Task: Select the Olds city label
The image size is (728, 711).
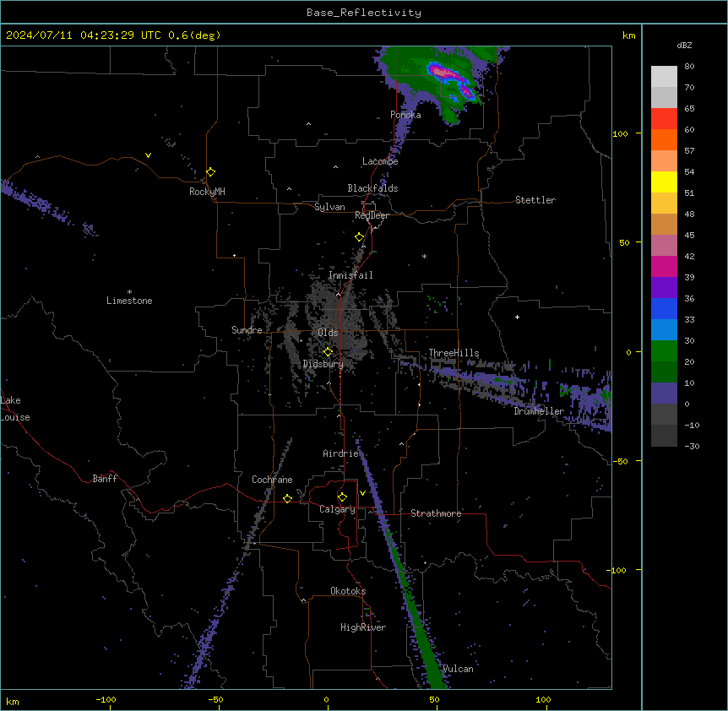Action: (x=328, y=333)
